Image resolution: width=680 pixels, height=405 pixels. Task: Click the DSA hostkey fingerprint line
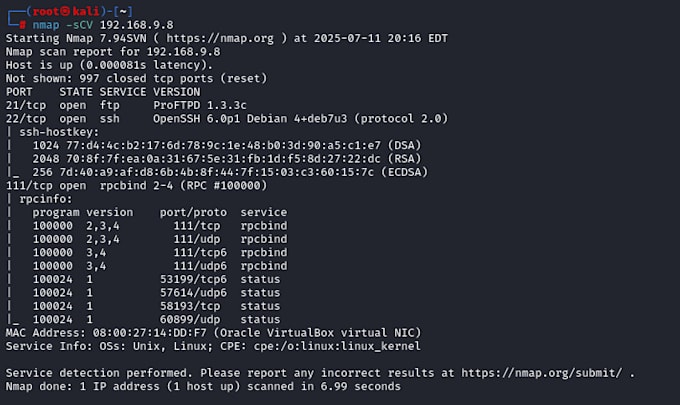point(227,146)
